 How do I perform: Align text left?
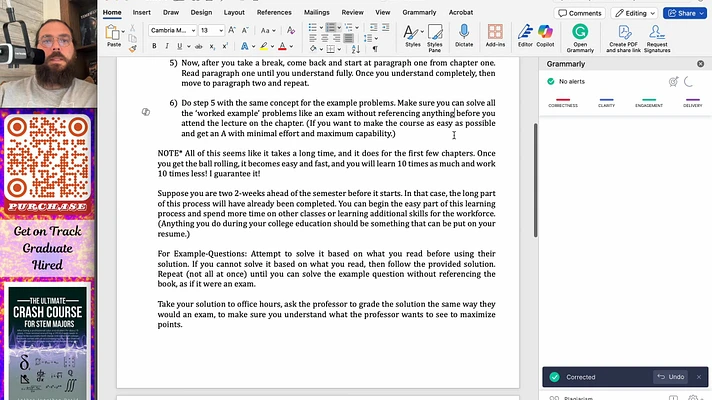pos(313,39)
